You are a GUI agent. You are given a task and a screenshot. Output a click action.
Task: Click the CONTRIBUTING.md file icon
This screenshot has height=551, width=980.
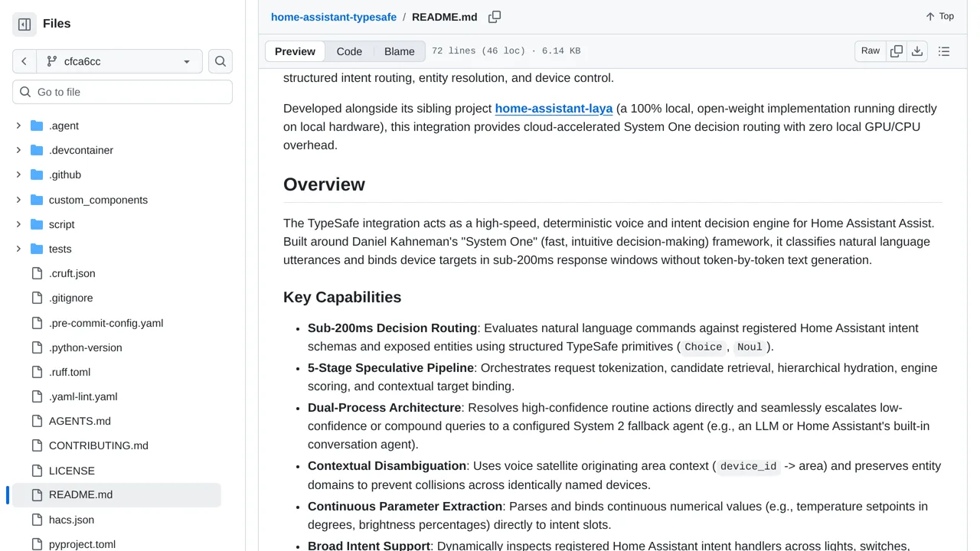tap(37, 445)
